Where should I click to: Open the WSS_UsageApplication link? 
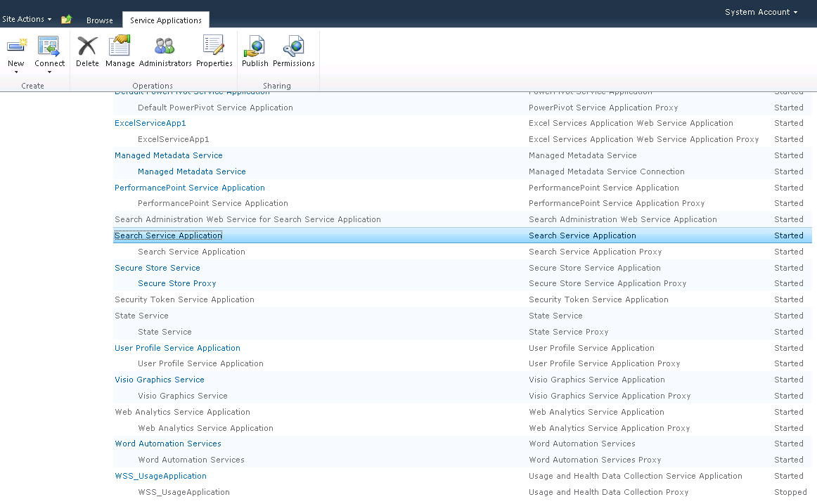tap(160, 477)
